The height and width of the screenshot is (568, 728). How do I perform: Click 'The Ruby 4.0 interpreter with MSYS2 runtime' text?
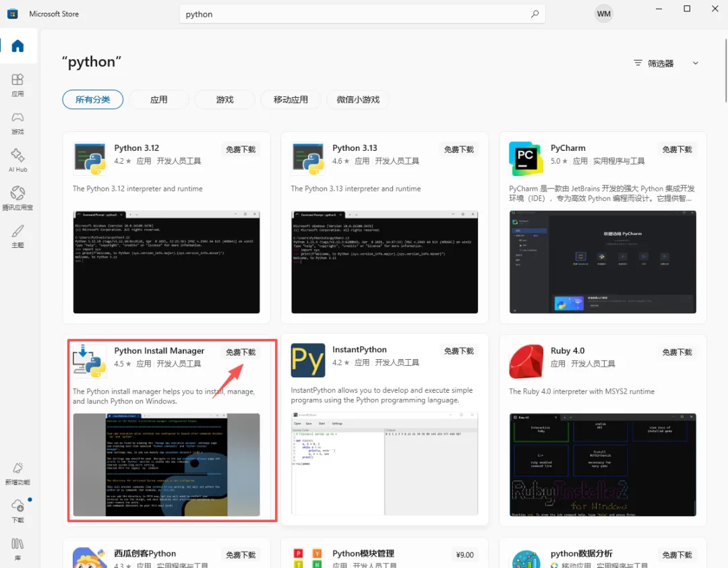click(x=582, y=391)
